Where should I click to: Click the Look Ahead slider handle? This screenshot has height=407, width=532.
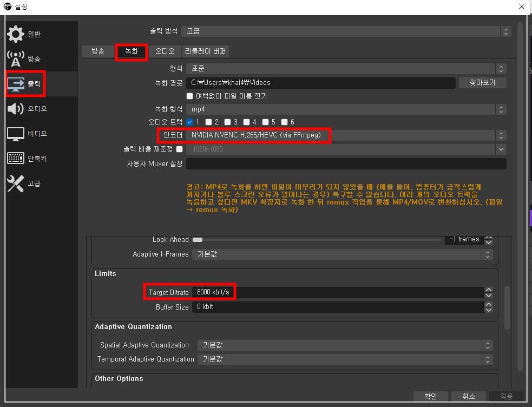pyautogui.click(x=198, y=240)
